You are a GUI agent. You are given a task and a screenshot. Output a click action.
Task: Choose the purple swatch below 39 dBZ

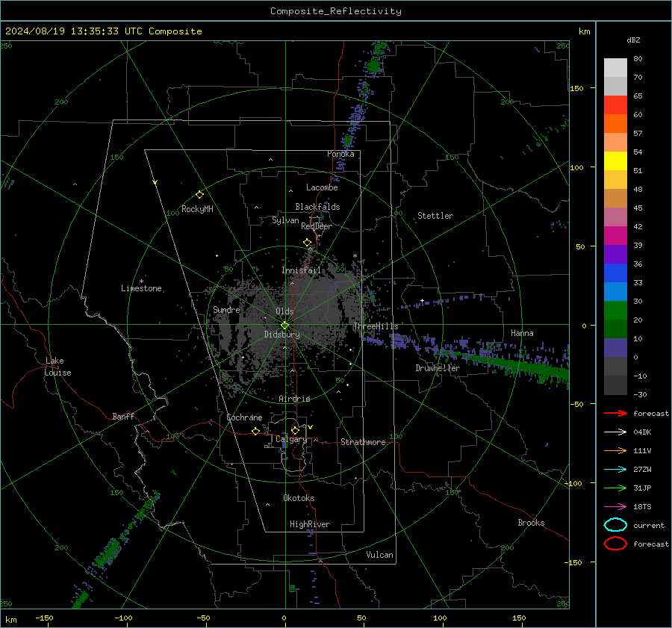pyautogui.click(x=615, y=255)
